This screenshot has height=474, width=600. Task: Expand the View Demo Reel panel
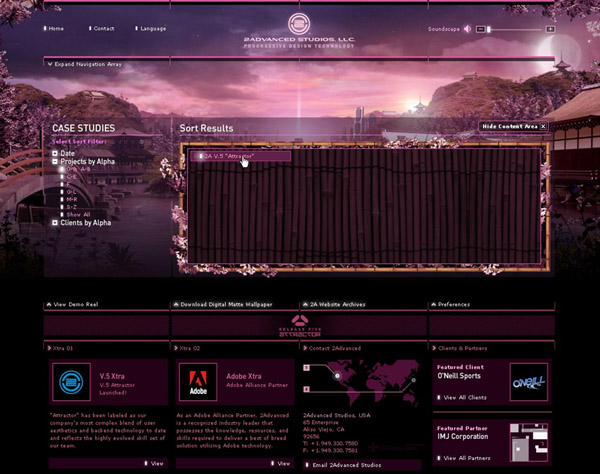pos(72,305)
